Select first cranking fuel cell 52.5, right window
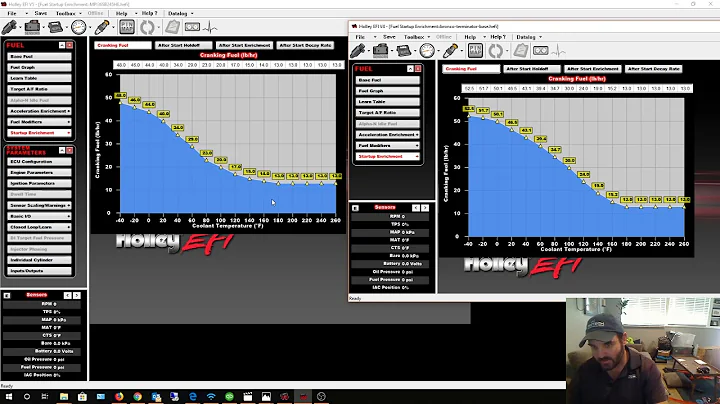Image resolution: width=720 pixels, height=404 pixels. point(469,88)
